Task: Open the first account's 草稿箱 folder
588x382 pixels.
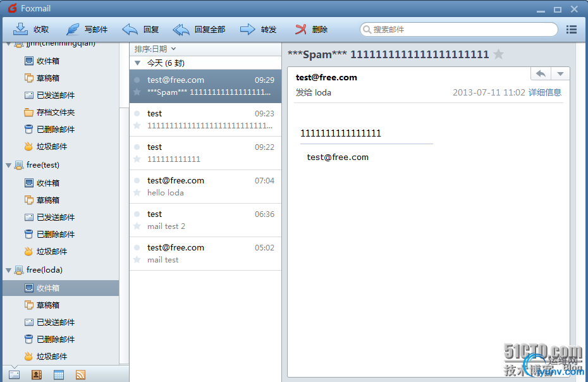Action: click(42, 78)
